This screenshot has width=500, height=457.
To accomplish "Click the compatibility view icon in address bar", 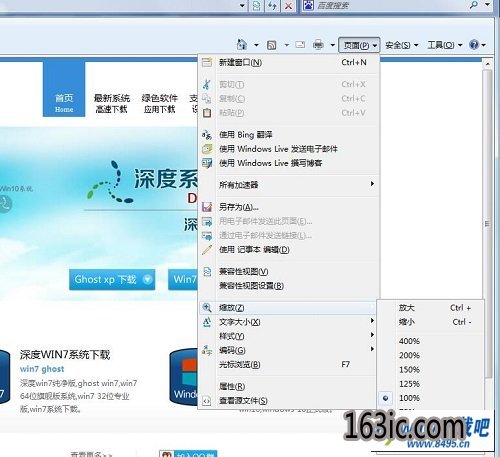I will 256,5.
